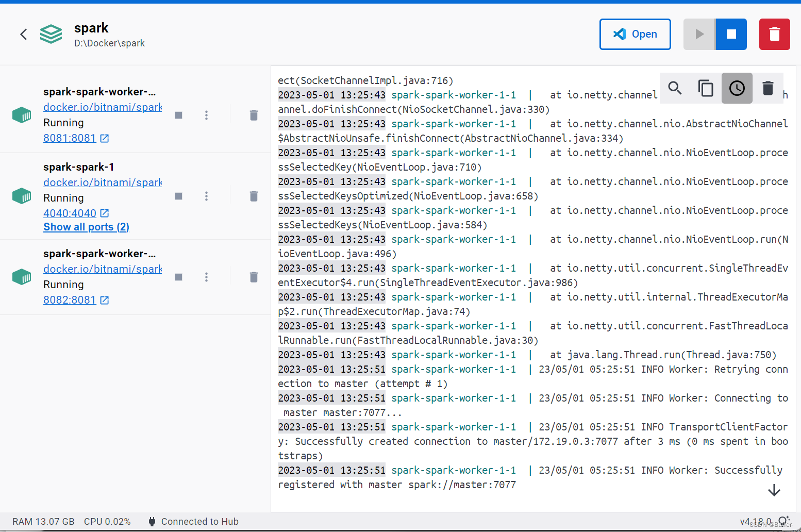
Task: Stop the spark-spark-1 container
Action: click(x=179, y=196)
